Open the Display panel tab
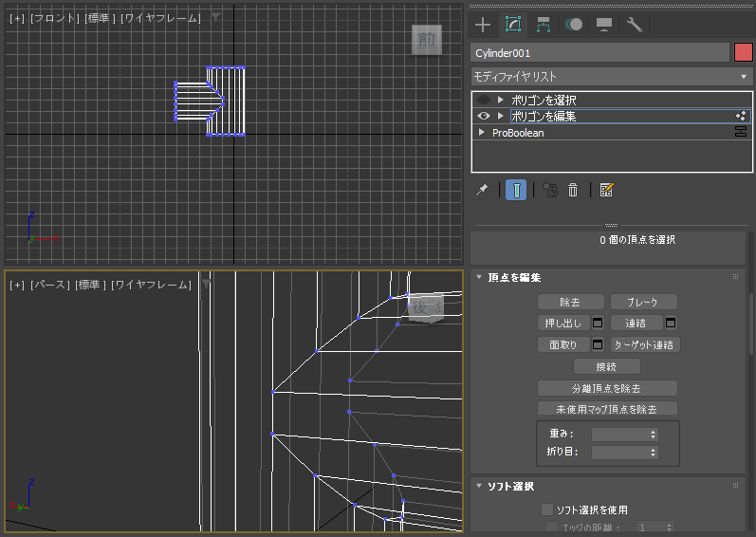The image size is (756, 537). click(604, 24)
